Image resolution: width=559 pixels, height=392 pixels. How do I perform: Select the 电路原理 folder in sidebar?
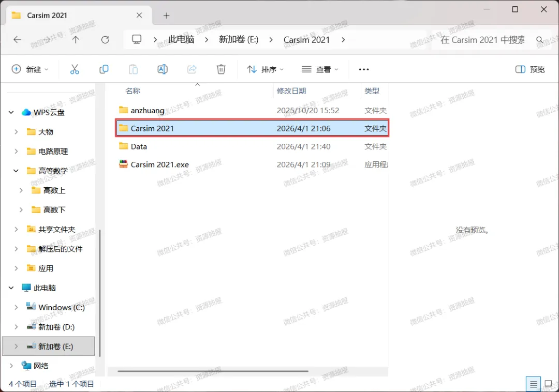[x=53, y=152]
